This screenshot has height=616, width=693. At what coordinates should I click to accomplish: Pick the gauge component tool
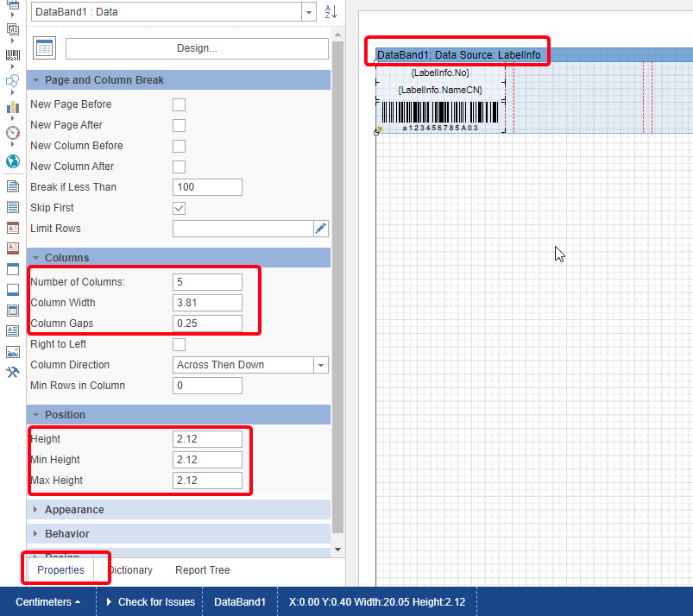coord(12,133)
